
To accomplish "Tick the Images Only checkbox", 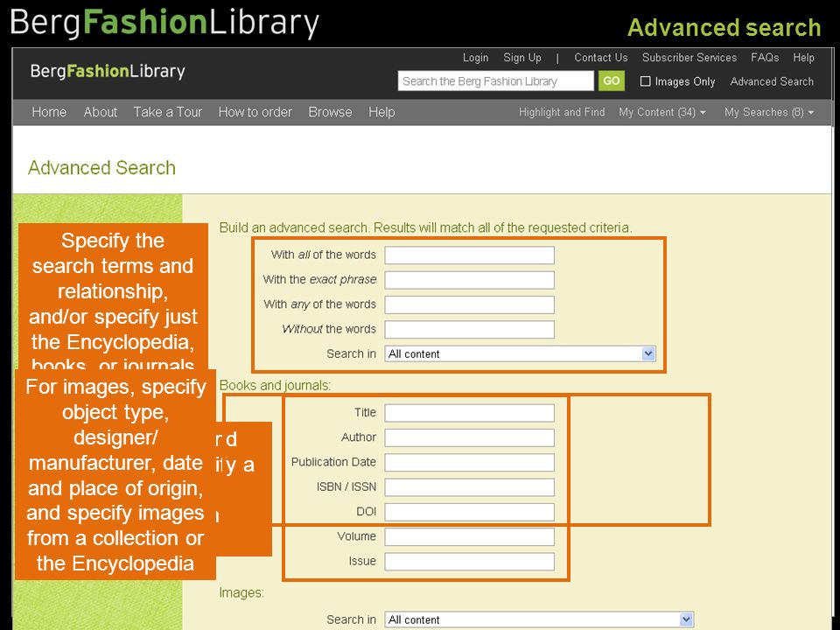I will [646, 81].
